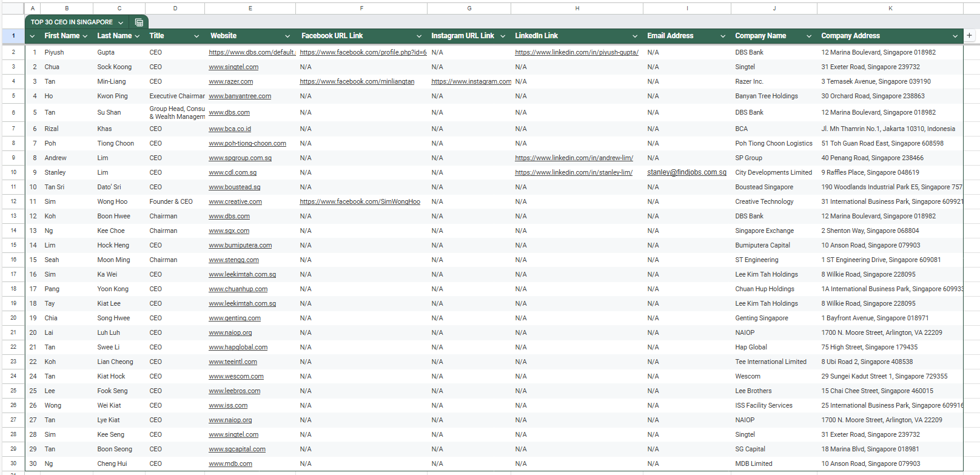This screenshot has width=980, height=475.
Task: Open Piyush Gupta's DBS website link
Action: tap(252, 53)
